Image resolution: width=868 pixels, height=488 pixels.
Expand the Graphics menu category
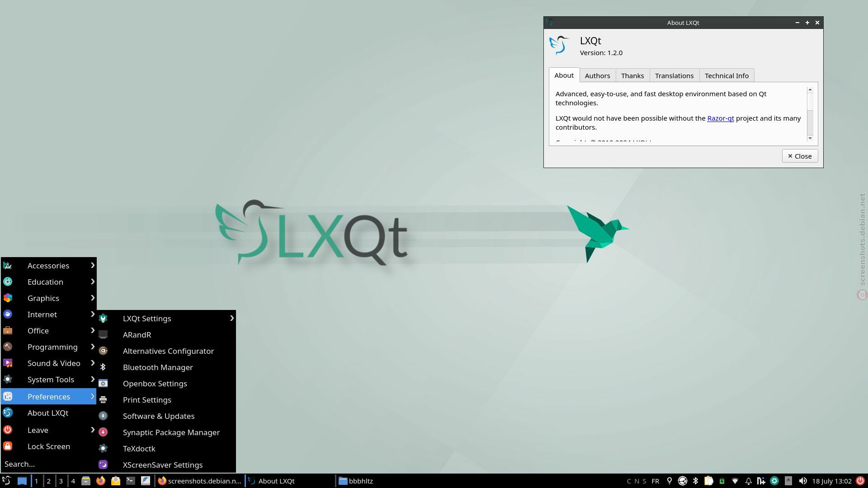48,298
